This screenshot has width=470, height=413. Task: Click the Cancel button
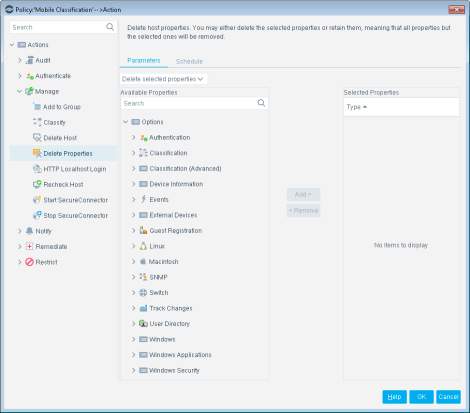point(448,397)
